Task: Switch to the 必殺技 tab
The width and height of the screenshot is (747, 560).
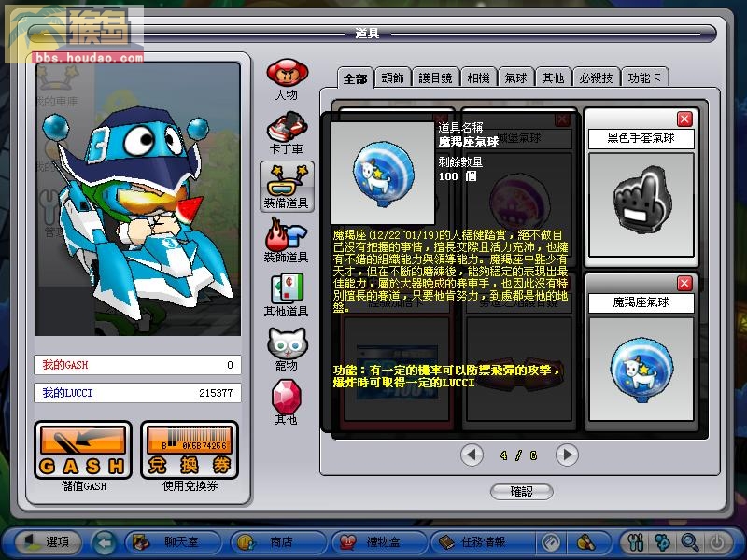Action: click(596, 77)
